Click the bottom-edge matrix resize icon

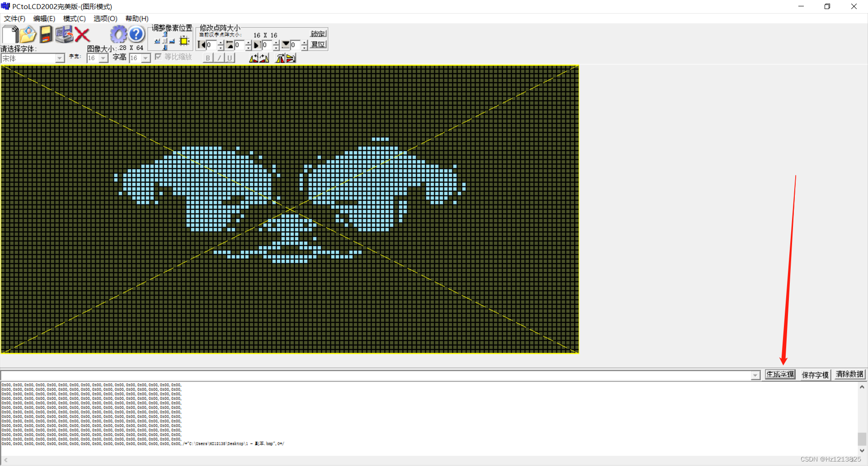coord(286,45)
